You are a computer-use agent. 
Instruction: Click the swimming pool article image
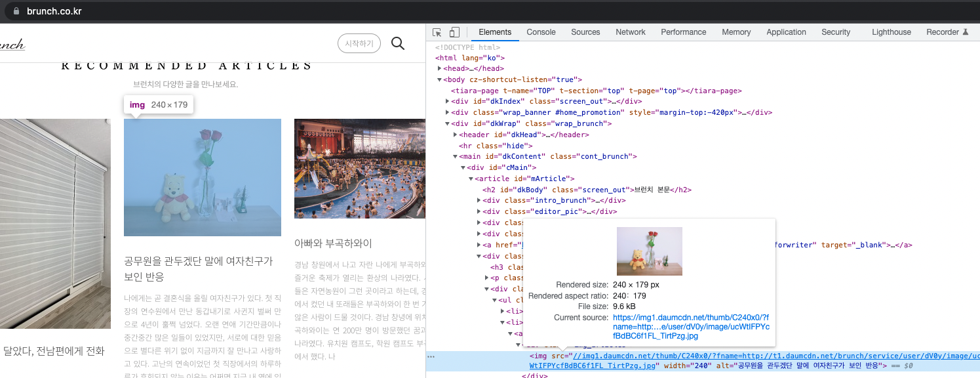(x=360, y=169)
